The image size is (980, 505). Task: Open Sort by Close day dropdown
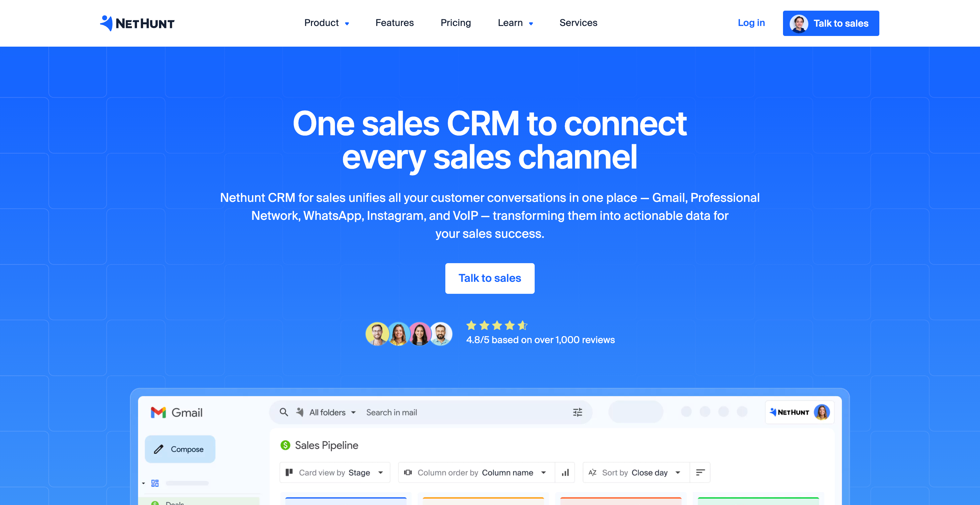point(636,472)
